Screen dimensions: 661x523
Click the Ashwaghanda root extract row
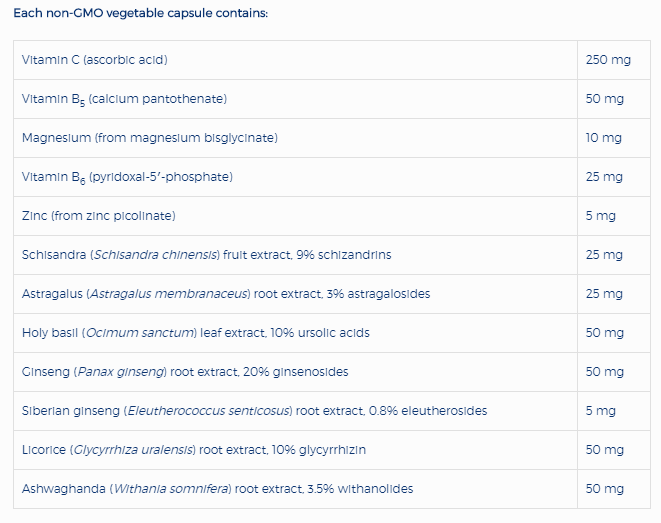pyautogui.click(x=217, y=489)
